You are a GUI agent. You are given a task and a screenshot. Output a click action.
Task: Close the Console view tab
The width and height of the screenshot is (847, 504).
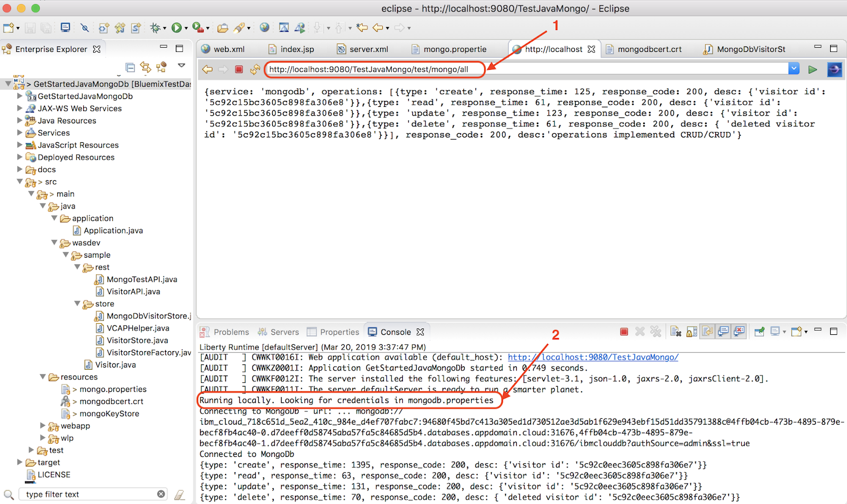[x=420, y=332]
